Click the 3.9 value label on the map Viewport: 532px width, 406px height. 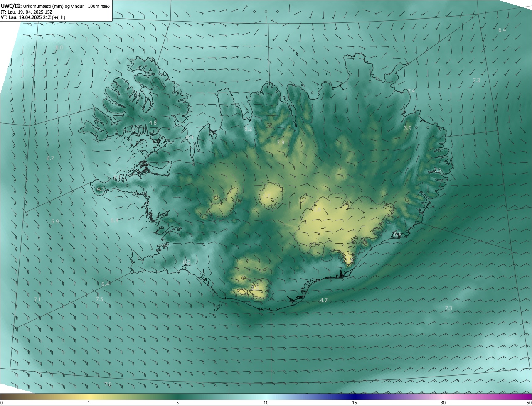[x=408, y=128]
